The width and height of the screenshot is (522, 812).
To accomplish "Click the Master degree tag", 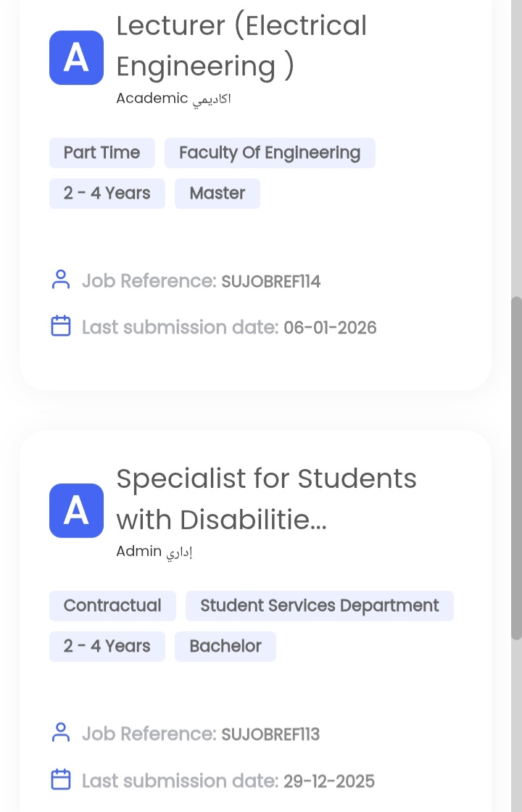I will [x=217, y=194].
